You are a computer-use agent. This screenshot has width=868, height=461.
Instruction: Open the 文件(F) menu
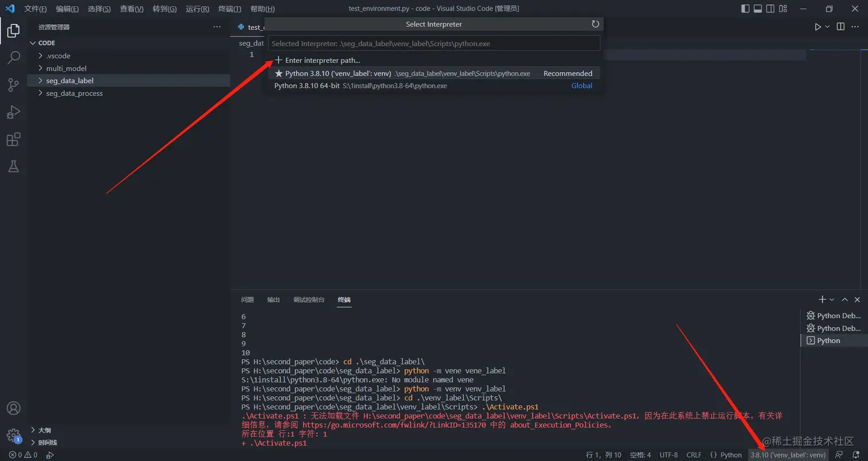(x=36, y=9)
